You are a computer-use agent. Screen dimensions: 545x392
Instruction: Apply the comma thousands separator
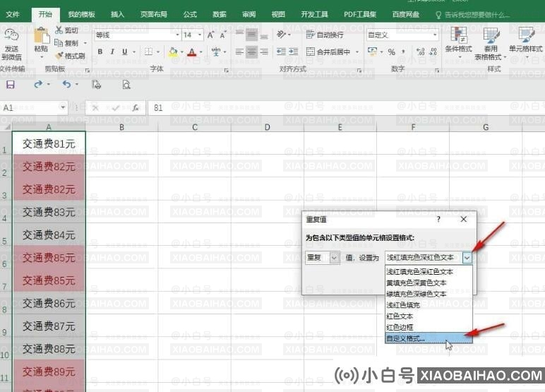(x=403, y=52)
